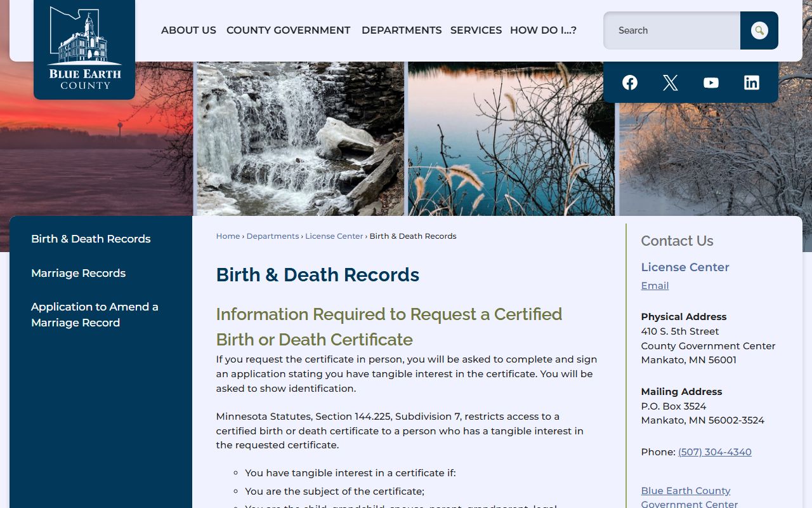The image size is (812, 508).
Task: Focus the Search input field
Action: click(x=672, y=30)
